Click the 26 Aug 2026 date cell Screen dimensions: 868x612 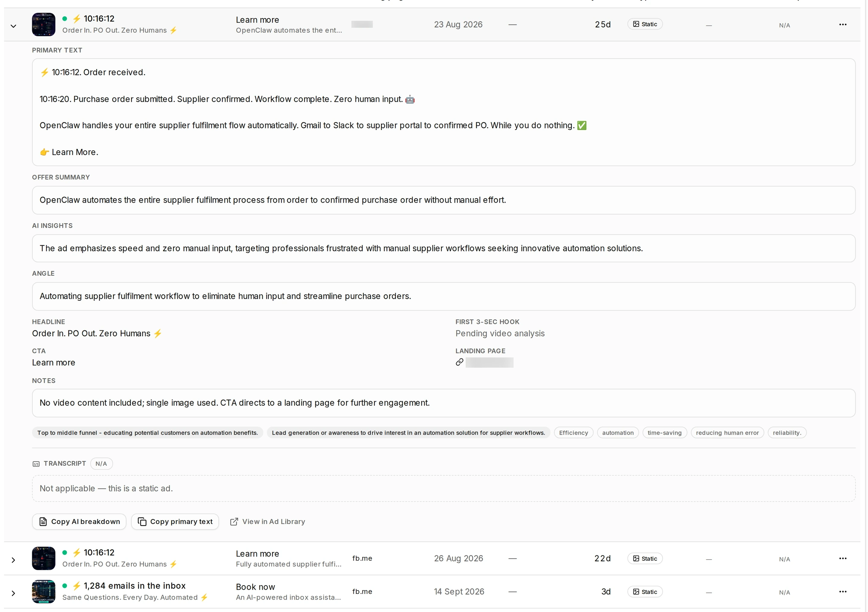click(458, 558)
